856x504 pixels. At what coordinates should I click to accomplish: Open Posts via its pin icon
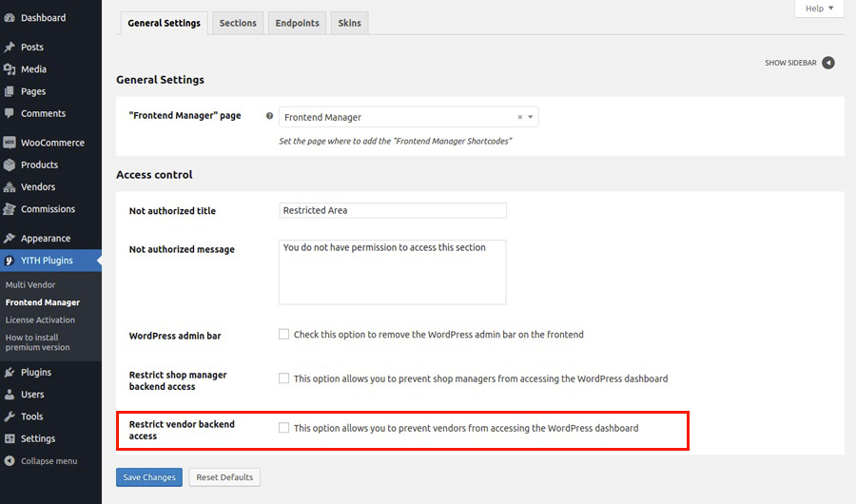click(10, 47)
